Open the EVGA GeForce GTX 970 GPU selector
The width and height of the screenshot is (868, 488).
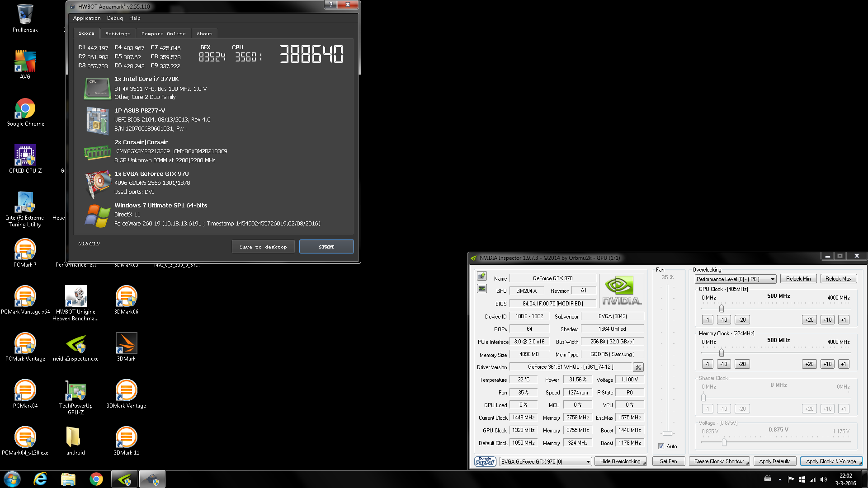click(546, 461)
